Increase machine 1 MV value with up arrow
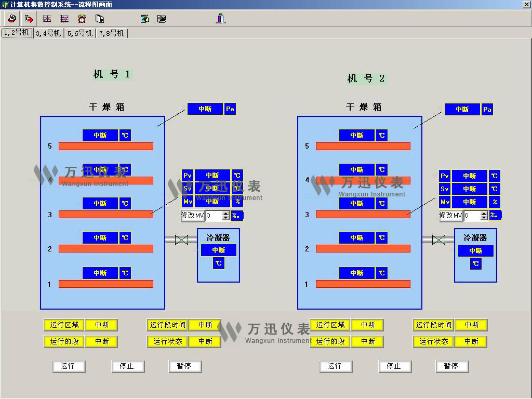Viewport: 532px width, 399px height. 225,213
